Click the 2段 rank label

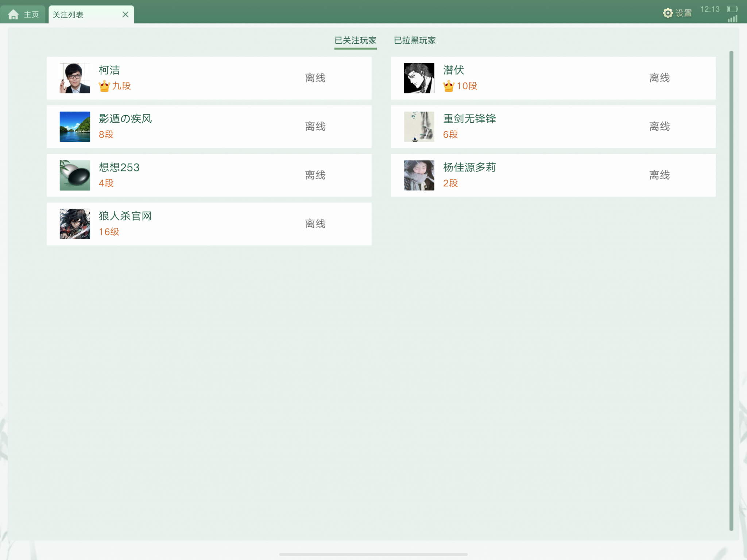450,183
